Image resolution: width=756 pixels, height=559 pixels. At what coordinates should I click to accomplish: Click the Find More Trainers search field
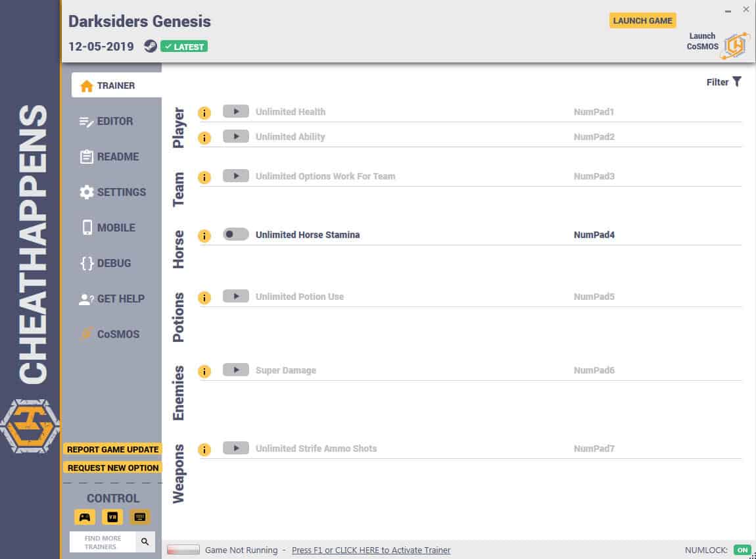coord(103,542)
